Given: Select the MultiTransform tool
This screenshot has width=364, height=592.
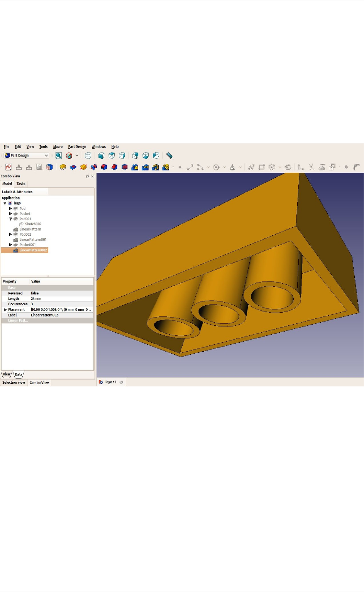Looking at the screenshot, I should [166, 167].
